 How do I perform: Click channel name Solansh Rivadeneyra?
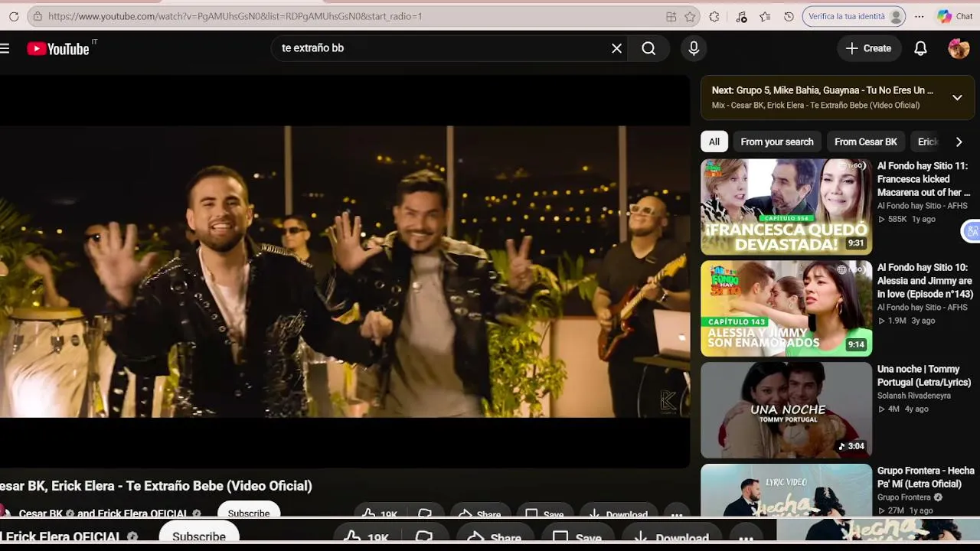click(914, 396)
